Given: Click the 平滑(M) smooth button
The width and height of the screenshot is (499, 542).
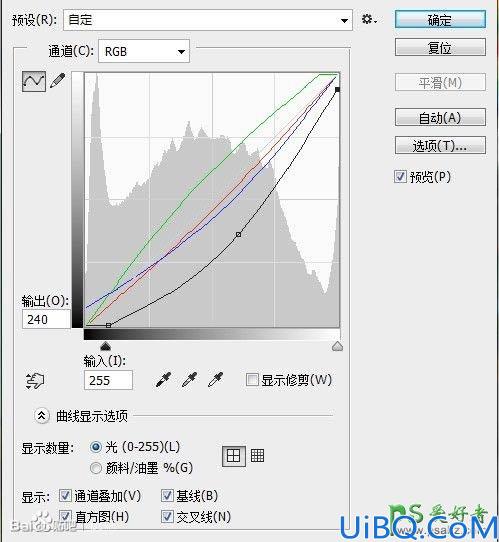Looking at the screenshot, I should [x=440, y=82].
